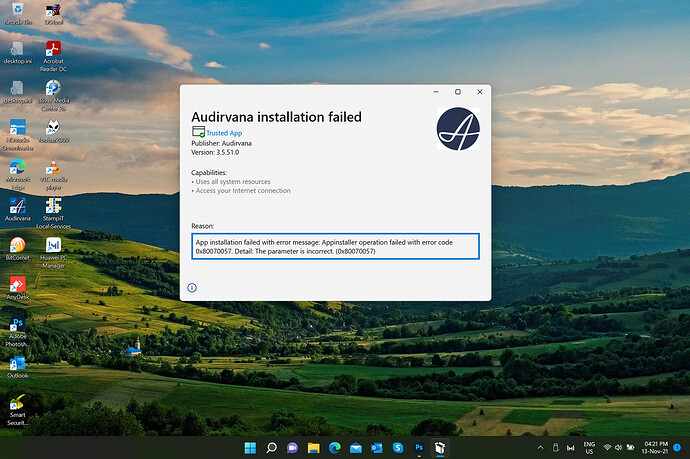
Task: Close the Audirvana installer window
Action: [x=480, y=92]
